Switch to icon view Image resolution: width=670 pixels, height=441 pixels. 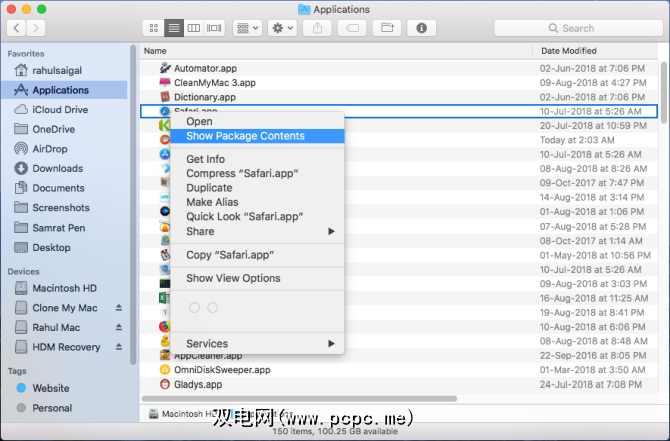[153, 28]
